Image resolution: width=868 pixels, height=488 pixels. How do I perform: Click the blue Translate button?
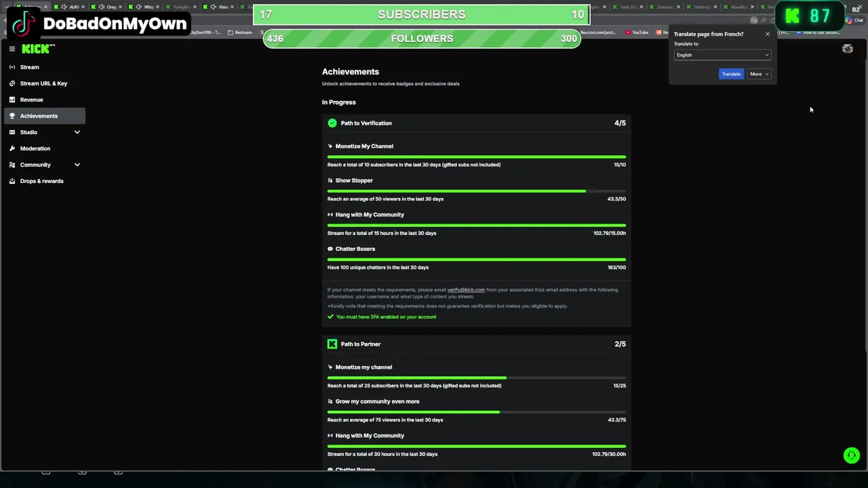[x=731, y=74]
